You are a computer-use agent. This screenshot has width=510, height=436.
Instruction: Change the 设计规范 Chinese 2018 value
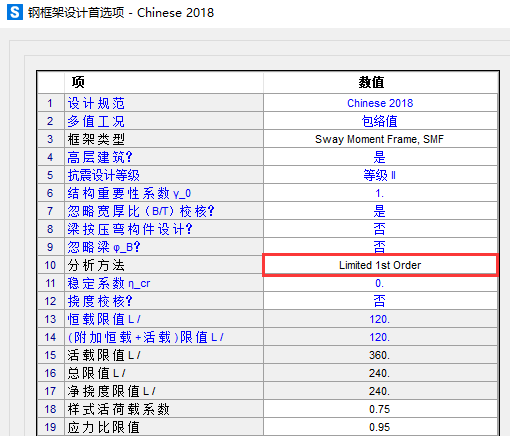pos(380,103)
